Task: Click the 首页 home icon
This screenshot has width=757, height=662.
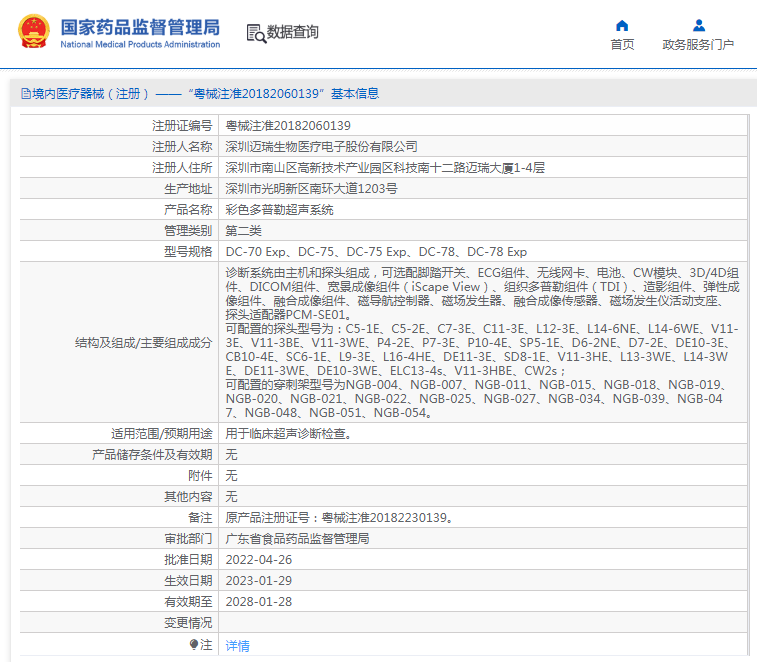Action: coord(622,25)
